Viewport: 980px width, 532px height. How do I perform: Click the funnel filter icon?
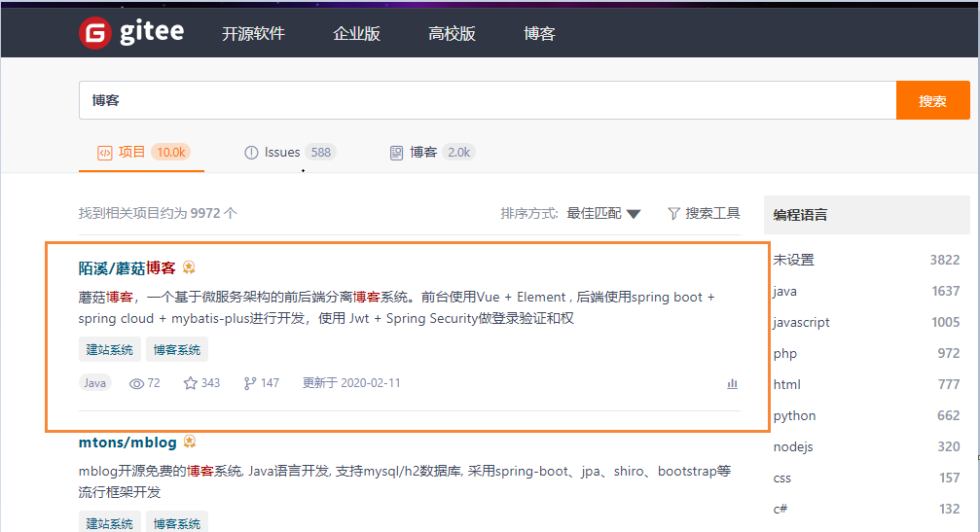pyautogui.click(x=673, y=214)
